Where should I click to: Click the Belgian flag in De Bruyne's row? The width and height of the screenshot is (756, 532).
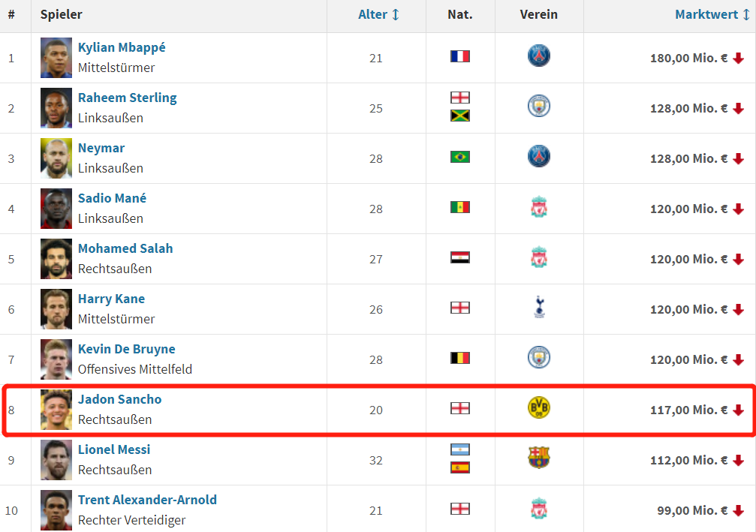(460, 358)
